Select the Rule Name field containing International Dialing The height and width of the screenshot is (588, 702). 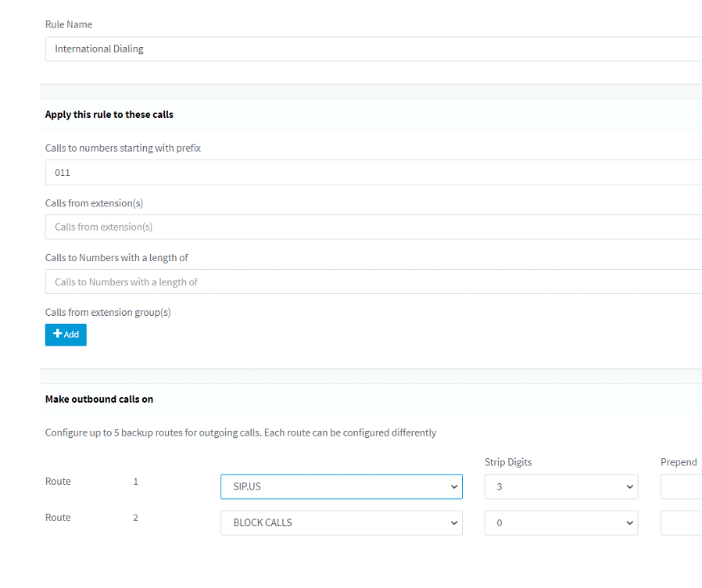[313, 48]
